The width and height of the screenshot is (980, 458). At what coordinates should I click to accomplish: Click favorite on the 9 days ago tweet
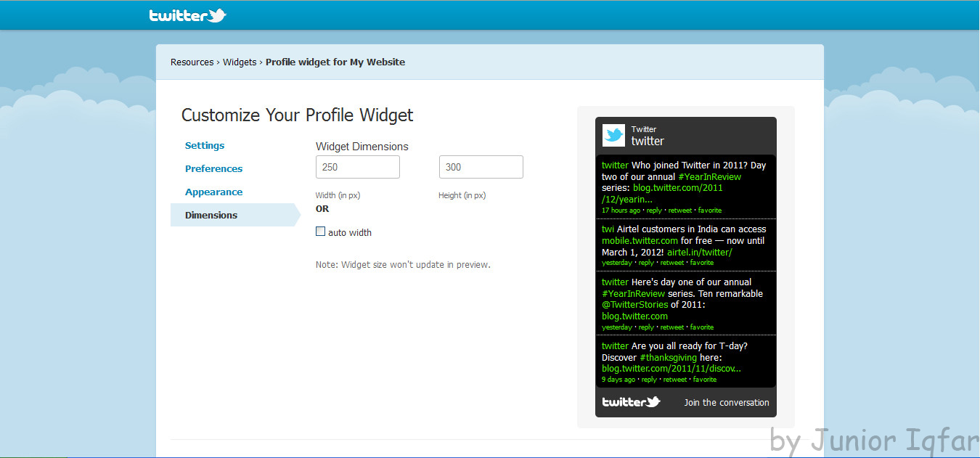[705, 380]
